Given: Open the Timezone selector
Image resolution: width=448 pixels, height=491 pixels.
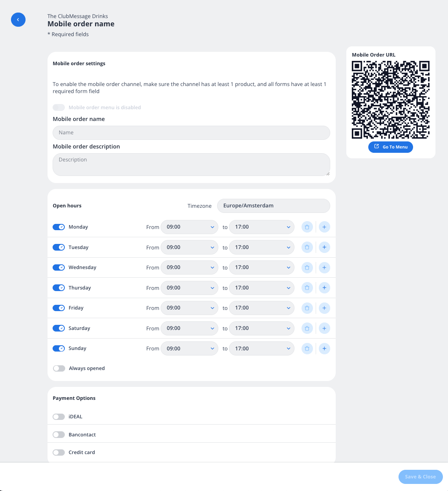Looking at the screenshot, I should tap(273, 205).
